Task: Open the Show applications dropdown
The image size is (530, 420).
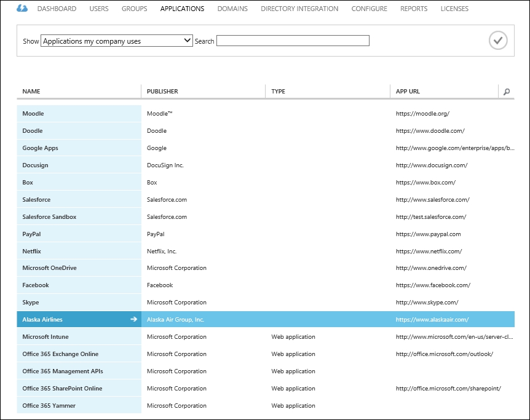Action: coord(117,41)
